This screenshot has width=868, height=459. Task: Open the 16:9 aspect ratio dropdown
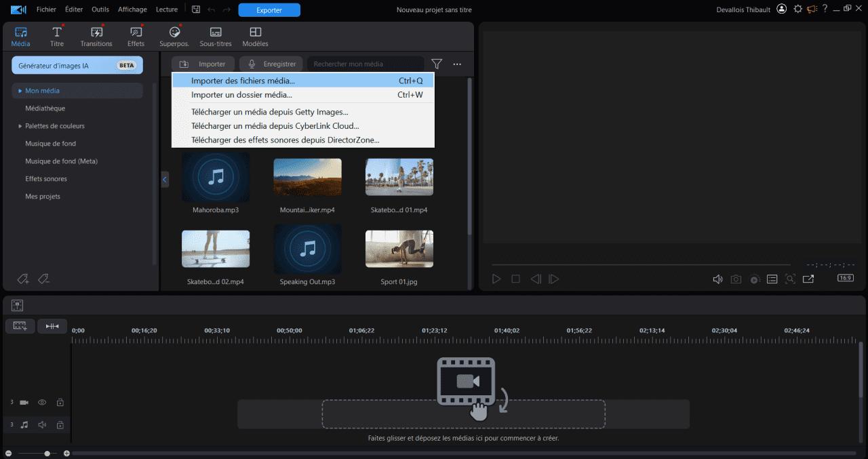tap(845, 278)
